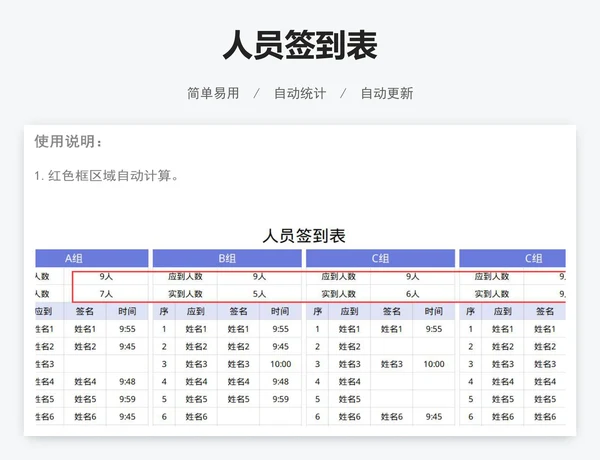Click the A组 group header
The image size is (600, 460).
click(x=92, y=258)
